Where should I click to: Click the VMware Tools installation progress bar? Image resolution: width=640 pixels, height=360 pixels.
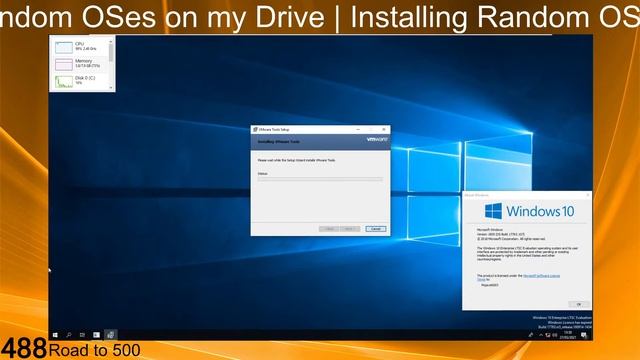click(x=320, y=179)
